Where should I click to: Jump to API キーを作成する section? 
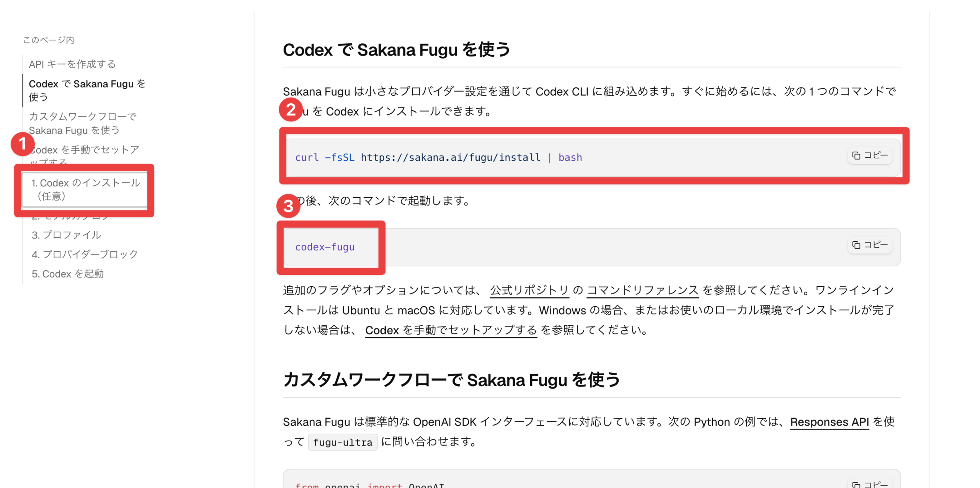point(72,64)
